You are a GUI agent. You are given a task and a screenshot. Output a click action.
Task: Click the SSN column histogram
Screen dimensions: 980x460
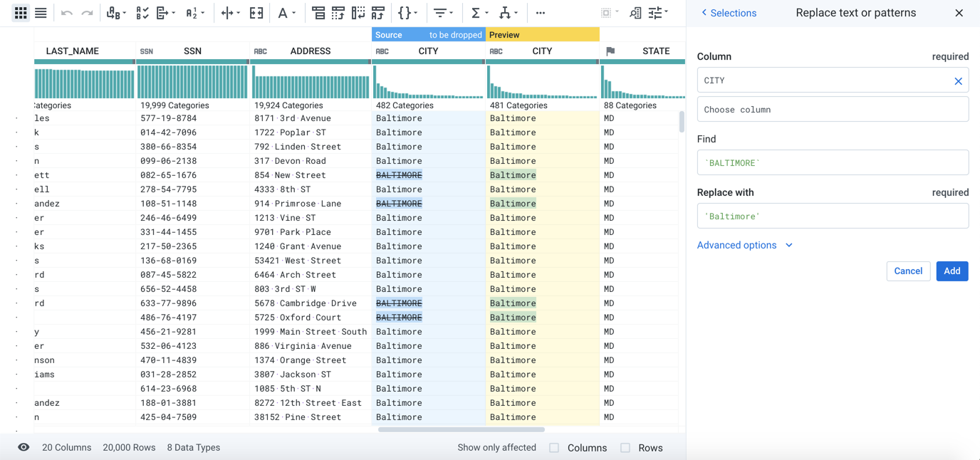coord(192,82)
